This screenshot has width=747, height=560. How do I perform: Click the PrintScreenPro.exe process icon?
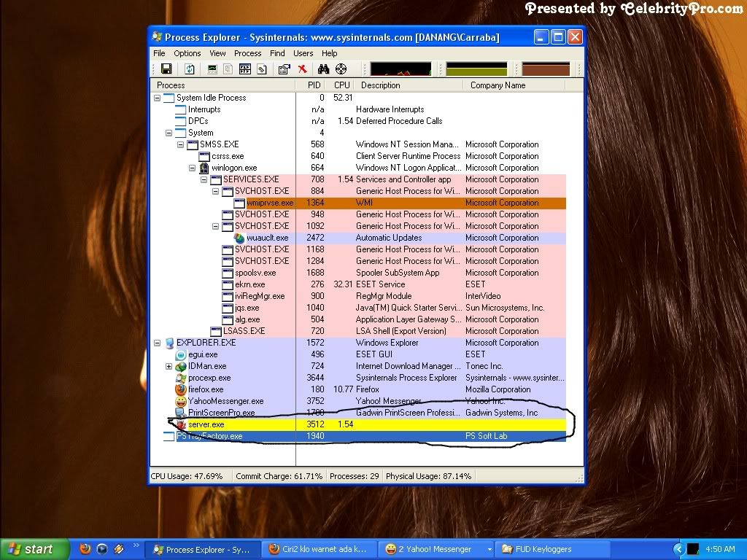coord(181,413)
